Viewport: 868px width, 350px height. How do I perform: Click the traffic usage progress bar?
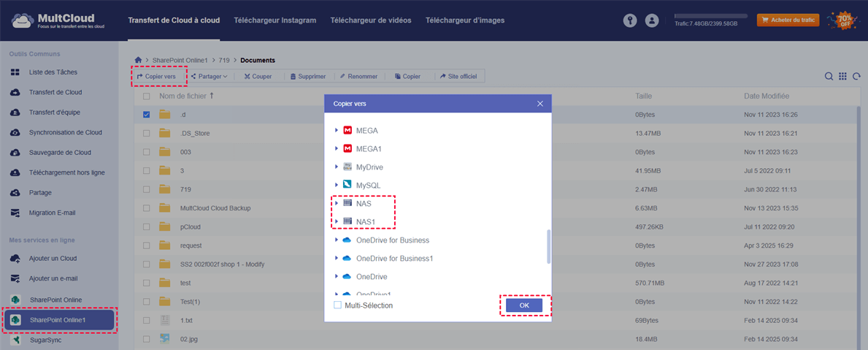pyautogui.click(x=711, y=16)
